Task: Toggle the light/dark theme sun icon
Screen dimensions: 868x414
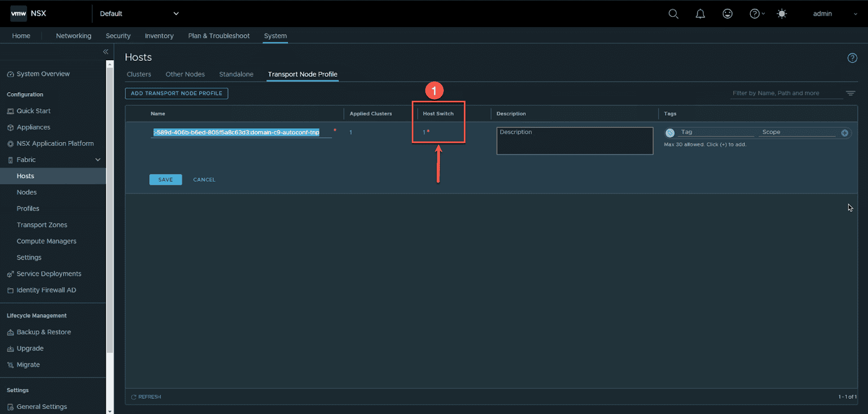Action: [782, 14]
